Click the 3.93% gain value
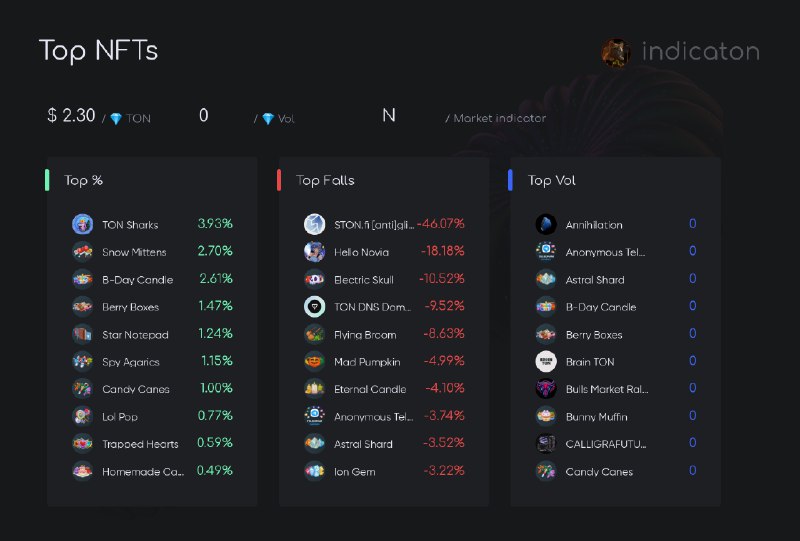Screen dimensions: 800x541 [215, 224]
